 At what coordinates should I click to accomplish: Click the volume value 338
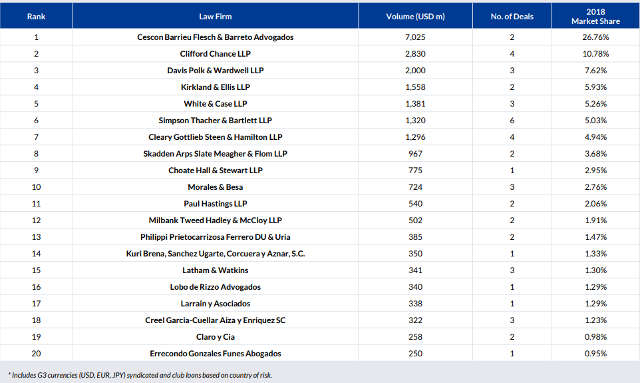click(x=416, y=304)
